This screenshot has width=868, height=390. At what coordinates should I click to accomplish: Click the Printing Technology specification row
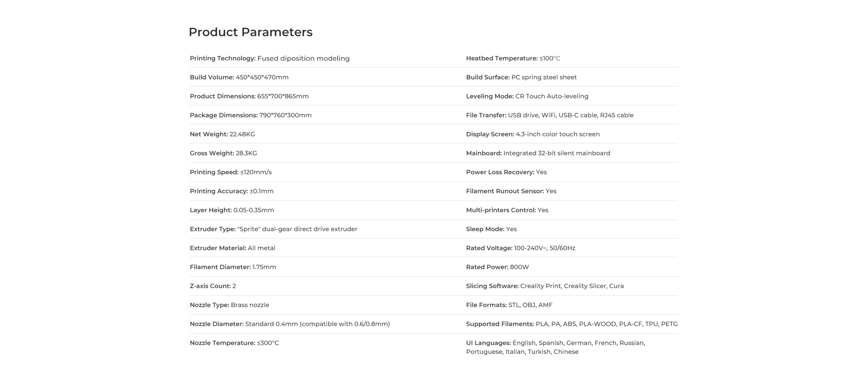270,58
